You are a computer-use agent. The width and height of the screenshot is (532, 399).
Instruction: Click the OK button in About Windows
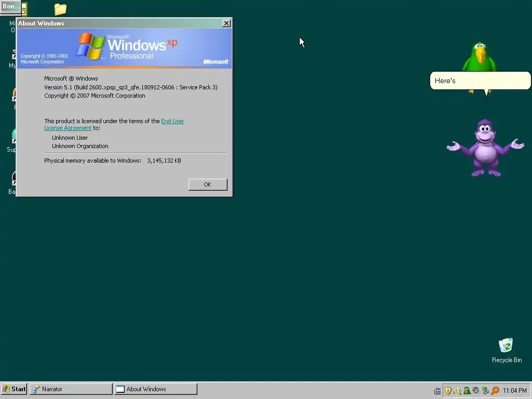click(208, 184)
